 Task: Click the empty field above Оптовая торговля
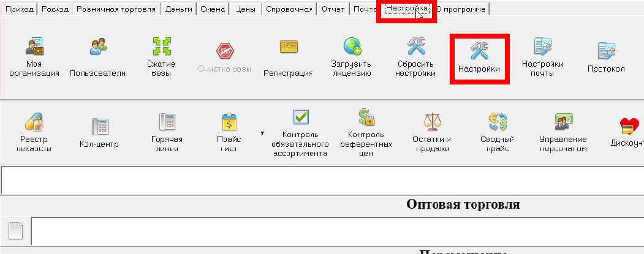tap(323, 180)
